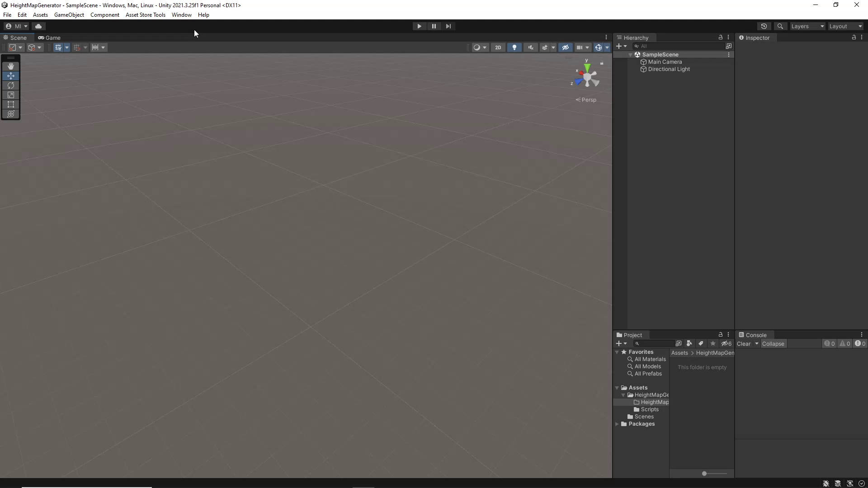
Task: Open Project create (+) dropdown
Action: point(622,343)
